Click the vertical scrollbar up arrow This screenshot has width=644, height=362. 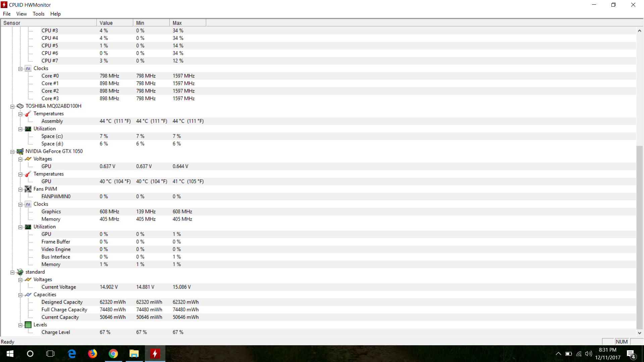(639, 31)
